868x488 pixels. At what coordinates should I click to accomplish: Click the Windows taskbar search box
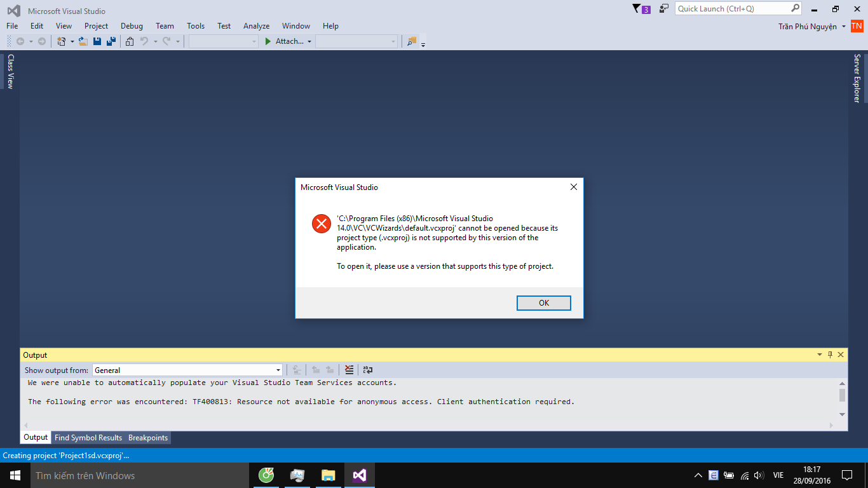[139, 475]
